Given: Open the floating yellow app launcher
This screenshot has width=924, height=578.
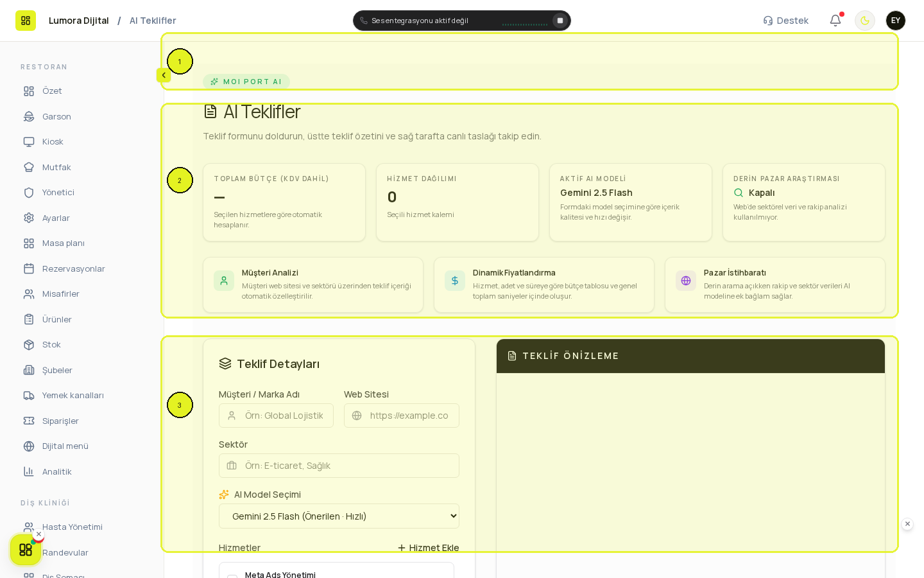Looking at the screenshot, I should (26, 550).
